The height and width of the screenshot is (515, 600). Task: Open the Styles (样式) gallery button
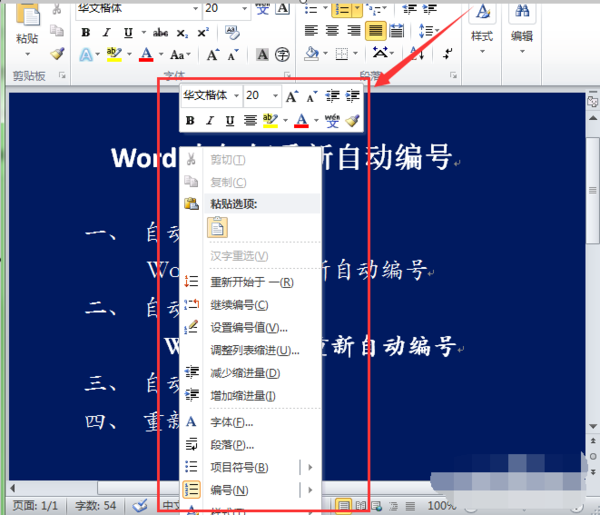tap(482, 29)
